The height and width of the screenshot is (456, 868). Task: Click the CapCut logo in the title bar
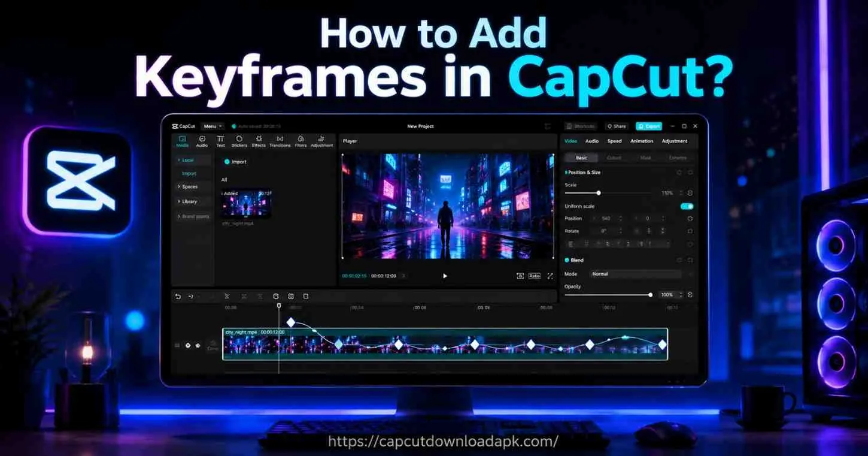(183, 126)
